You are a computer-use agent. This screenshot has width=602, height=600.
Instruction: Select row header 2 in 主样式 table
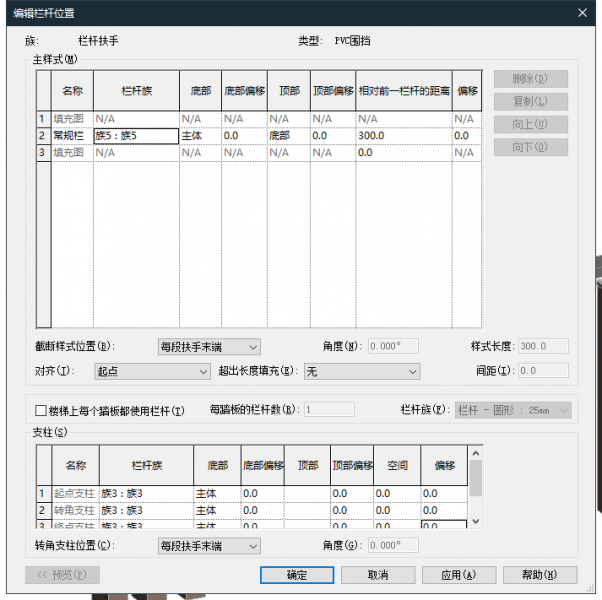44,136
